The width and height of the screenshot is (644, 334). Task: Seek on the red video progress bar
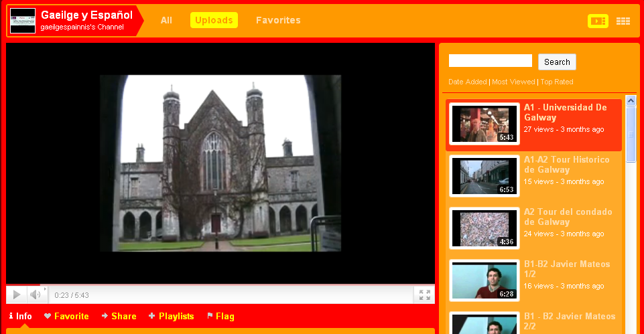(220, 284)
